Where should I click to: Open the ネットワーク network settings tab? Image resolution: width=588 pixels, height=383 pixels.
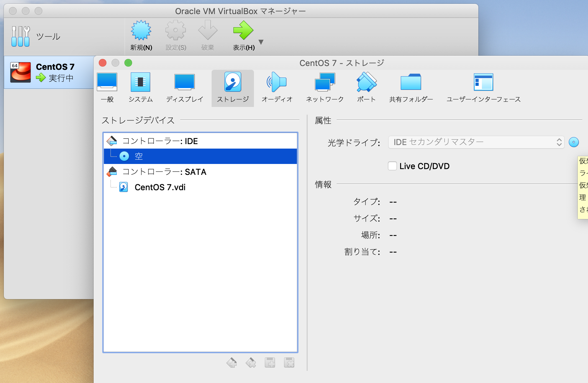325,88
